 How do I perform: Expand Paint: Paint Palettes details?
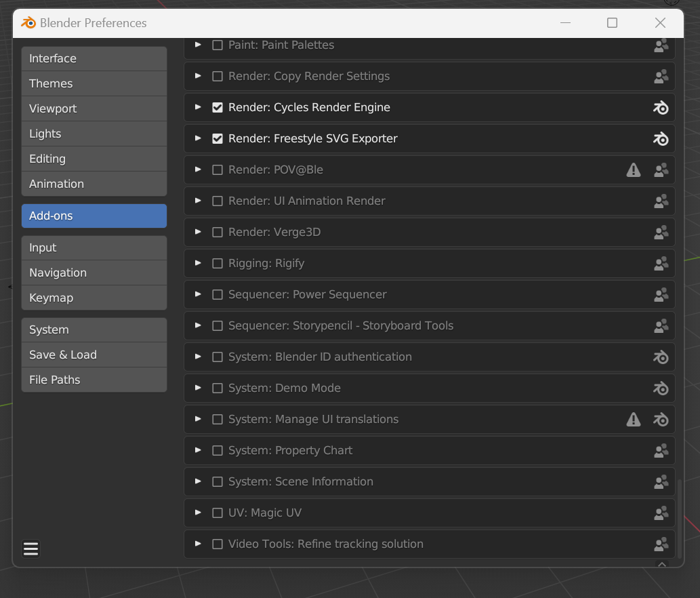point(198,45)
